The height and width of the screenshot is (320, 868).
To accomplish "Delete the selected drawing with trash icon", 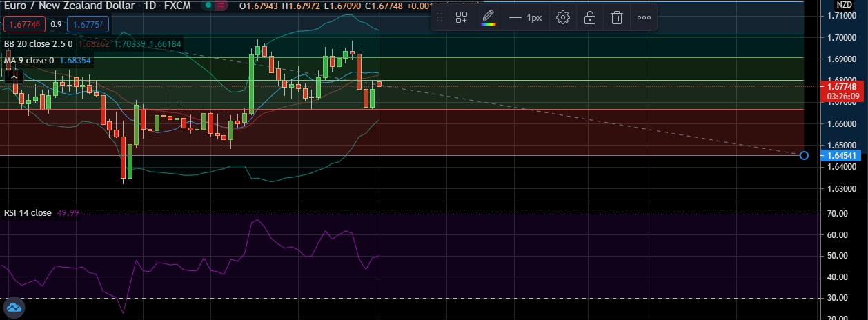I will tap(617, 18).
